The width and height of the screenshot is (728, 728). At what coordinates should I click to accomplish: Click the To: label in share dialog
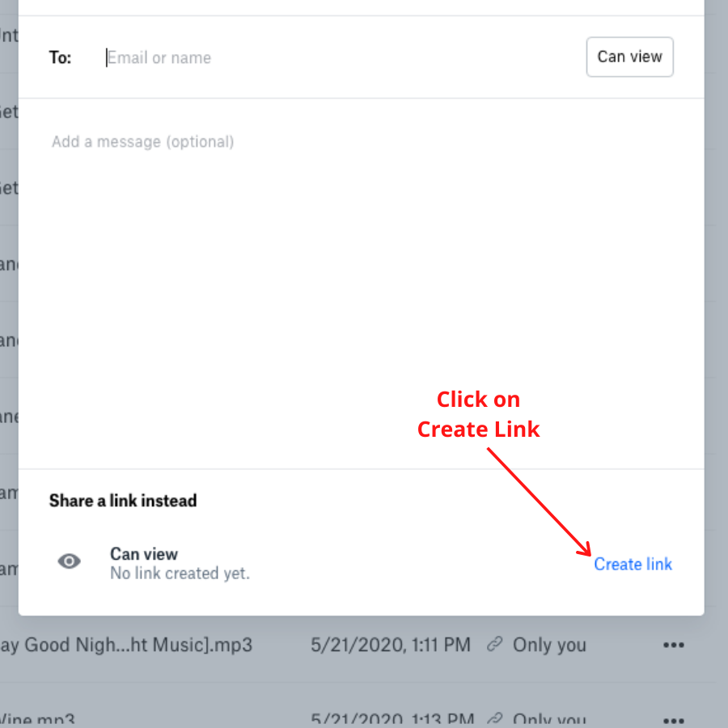pos(61,57)
